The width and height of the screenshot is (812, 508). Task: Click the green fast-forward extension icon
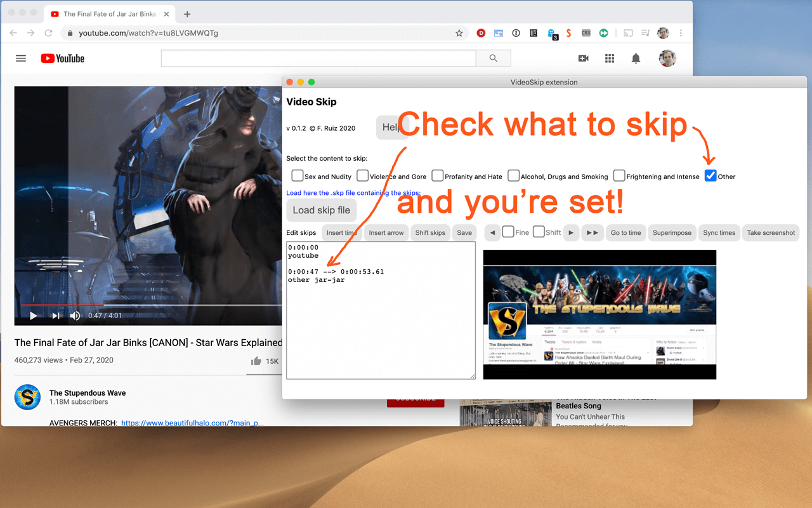pos(603,32)
